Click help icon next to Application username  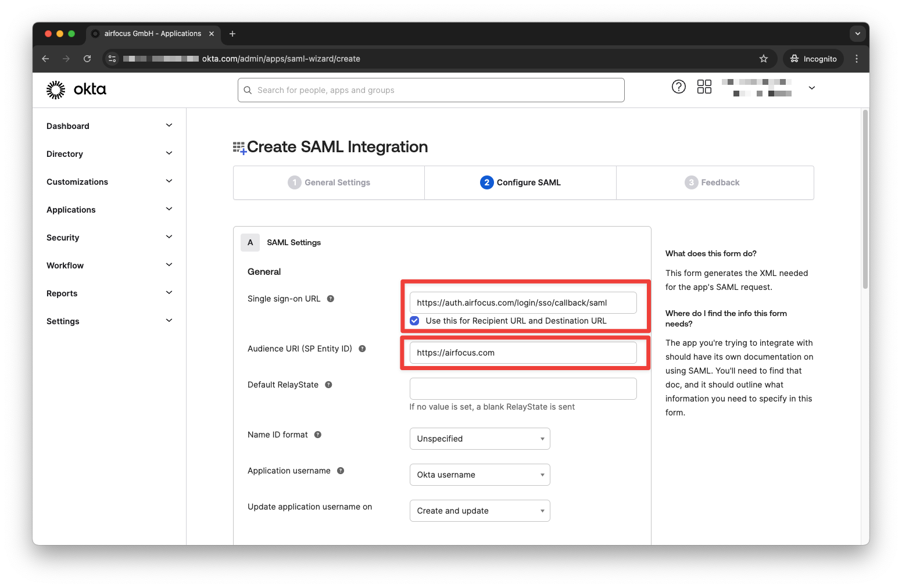coord(341,471)
